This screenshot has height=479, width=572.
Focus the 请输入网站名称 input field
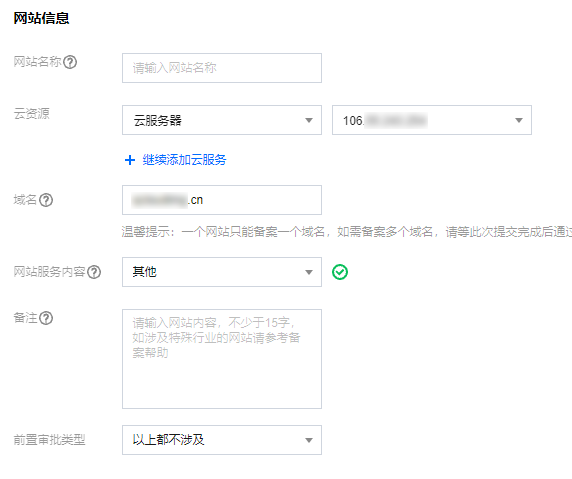(x=222, y=68)
